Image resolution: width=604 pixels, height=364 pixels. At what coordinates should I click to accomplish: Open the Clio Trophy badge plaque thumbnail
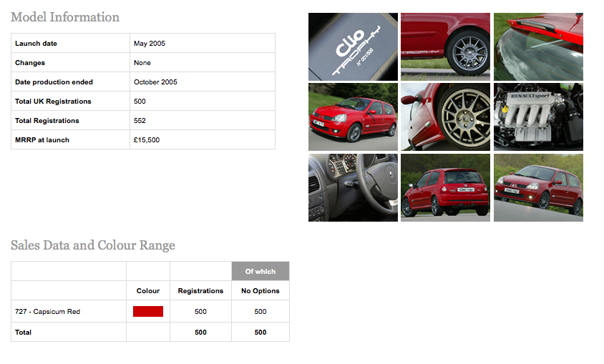353,46
